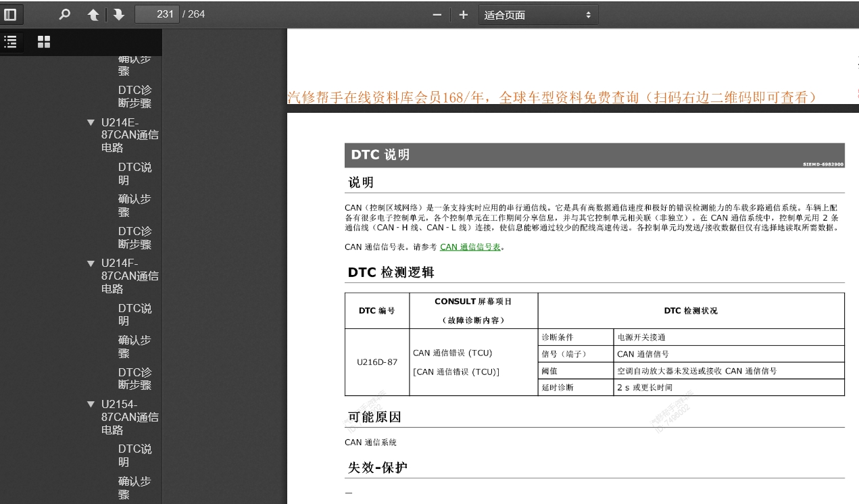The image size is (859, 504).
Task: Collapse the U2154-87CAN通信电路 outline section
Action: point(91,405)
